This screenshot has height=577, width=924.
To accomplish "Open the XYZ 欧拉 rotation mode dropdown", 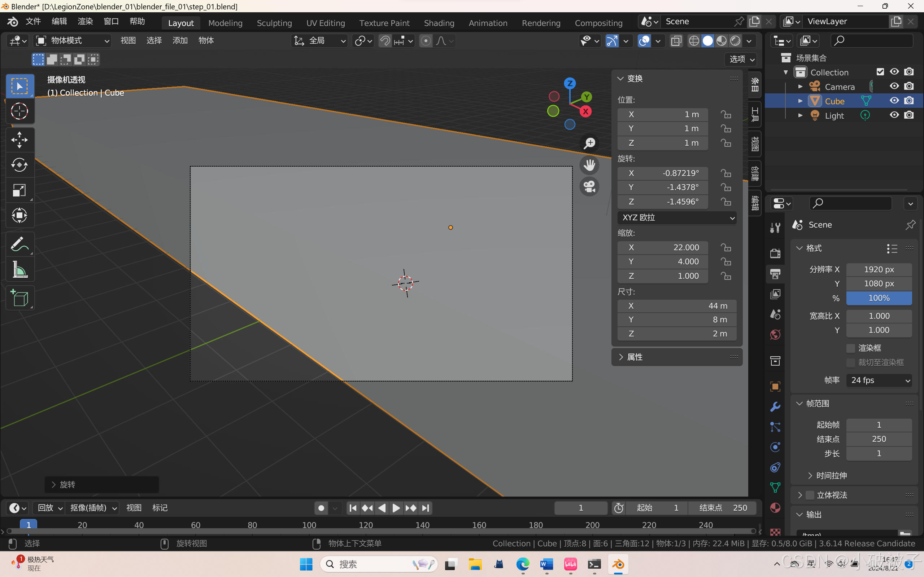I will pos(677,217).
